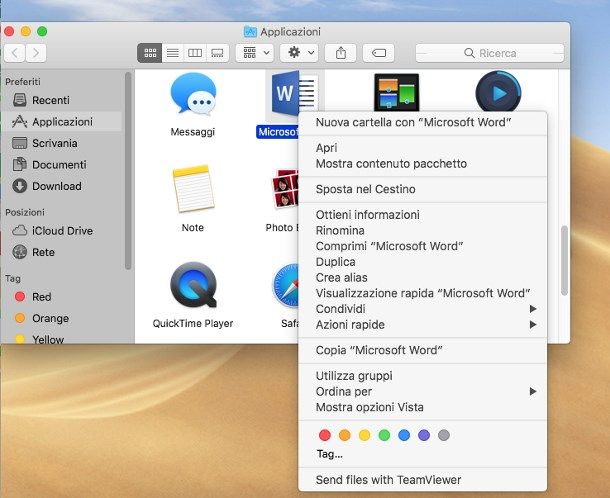
Task: Apply the yellow tag color dot
Action: pyautogui.click(x=365, y=435)
